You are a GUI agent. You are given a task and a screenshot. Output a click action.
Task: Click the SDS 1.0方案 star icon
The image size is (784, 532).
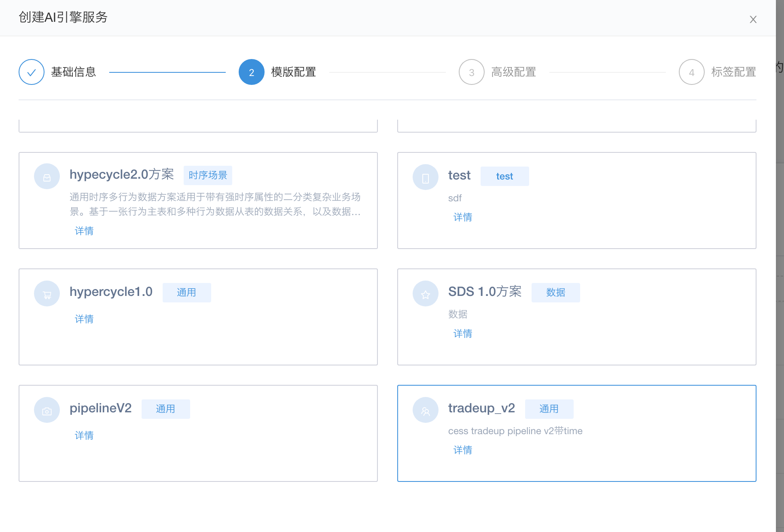[426, 293]
